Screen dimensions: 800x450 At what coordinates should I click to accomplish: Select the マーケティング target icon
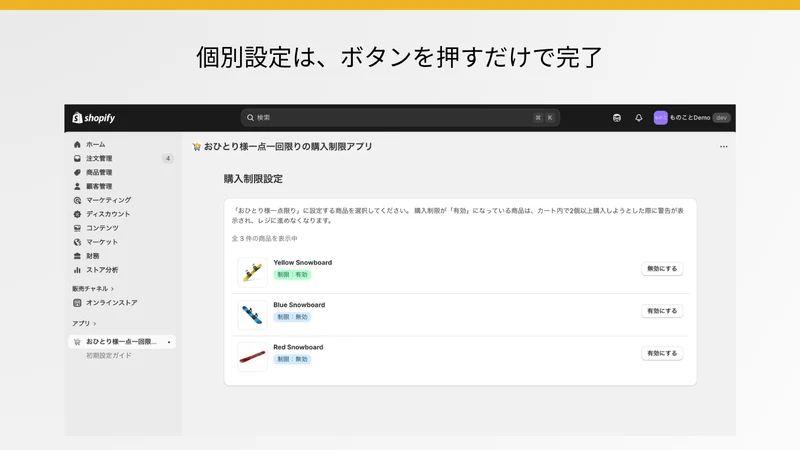pos(77,200)
